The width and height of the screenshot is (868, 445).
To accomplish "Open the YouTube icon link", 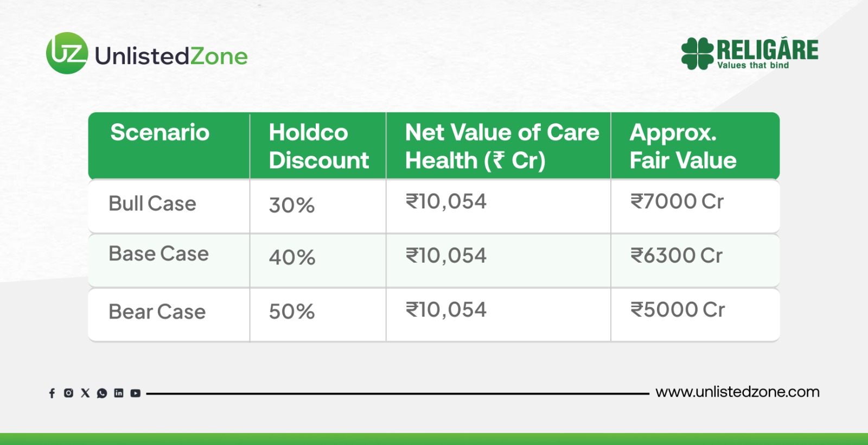I will [x=136, y=393].
